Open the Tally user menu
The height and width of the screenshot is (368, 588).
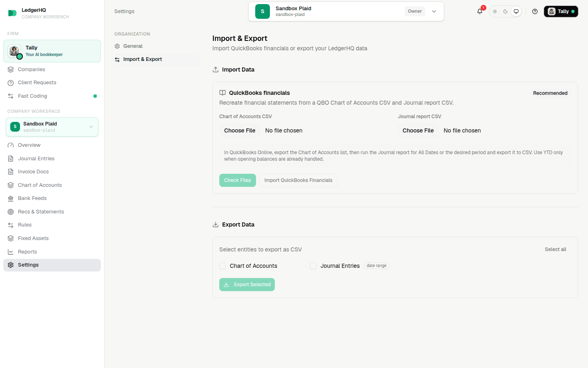561,11
